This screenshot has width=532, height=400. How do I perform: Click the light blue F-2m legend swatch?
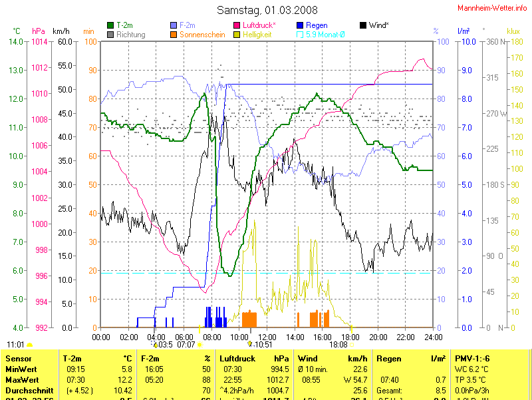[x=174, y=25]
